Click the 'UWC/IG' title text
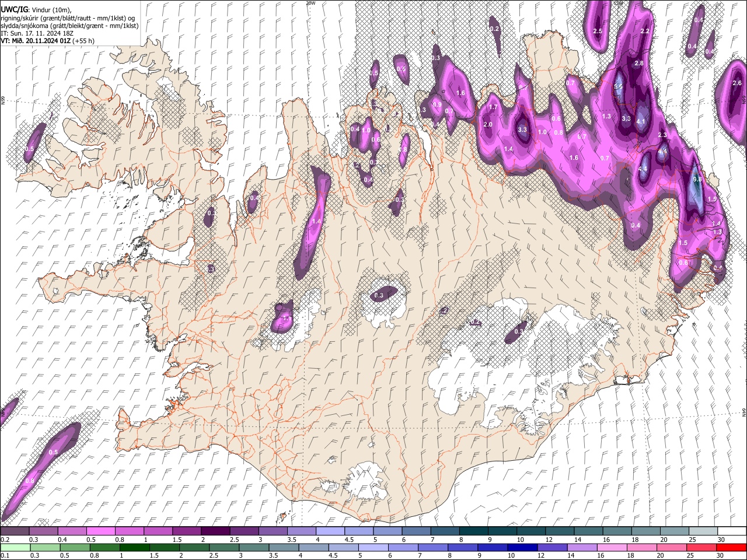 pos(14,9)
